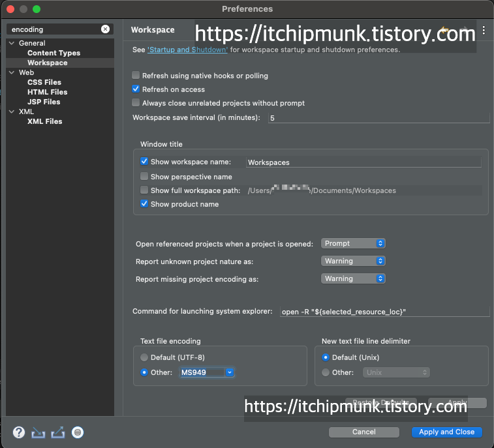The height and width of the screenshot is (448, 494).
Task: Click the workspace save interval field
Action: 378,118
